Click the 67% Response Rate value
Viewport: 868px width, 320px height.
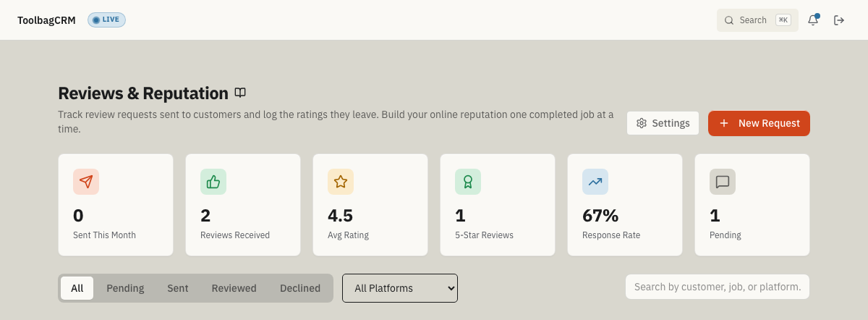600,216
